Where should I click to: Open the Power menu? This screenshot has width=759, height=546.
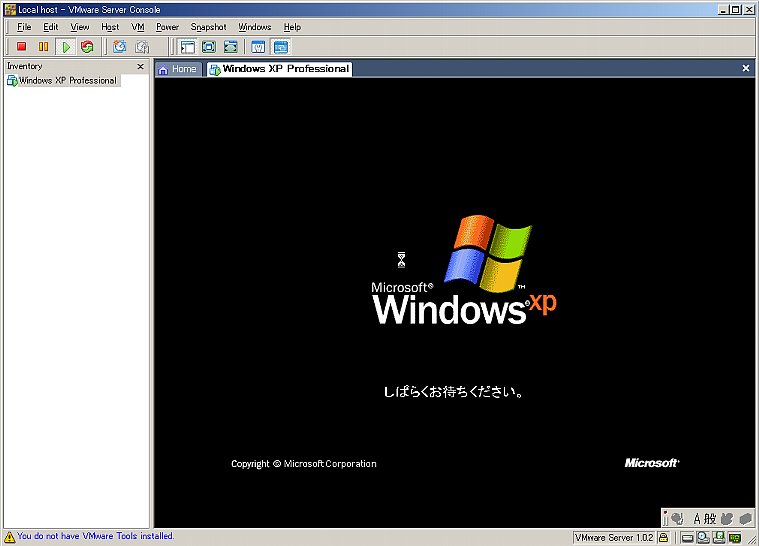(x=167, y=27)
